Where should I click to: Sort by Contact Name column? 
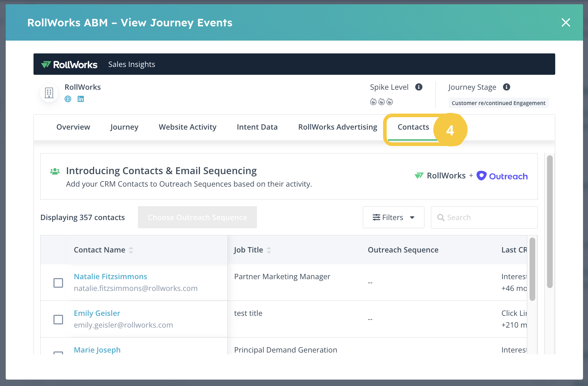131,250
